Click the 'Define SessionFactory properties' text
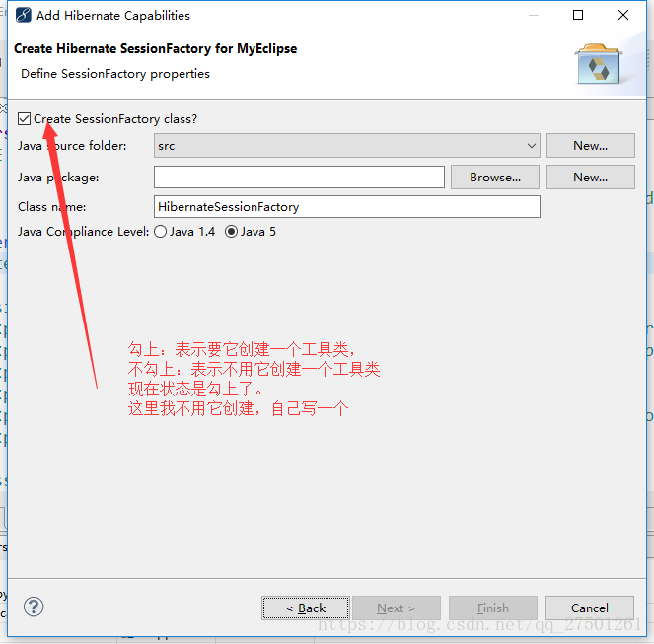This screenshot has width=654, height=644. pyautogui.click(x=115, y=74)
